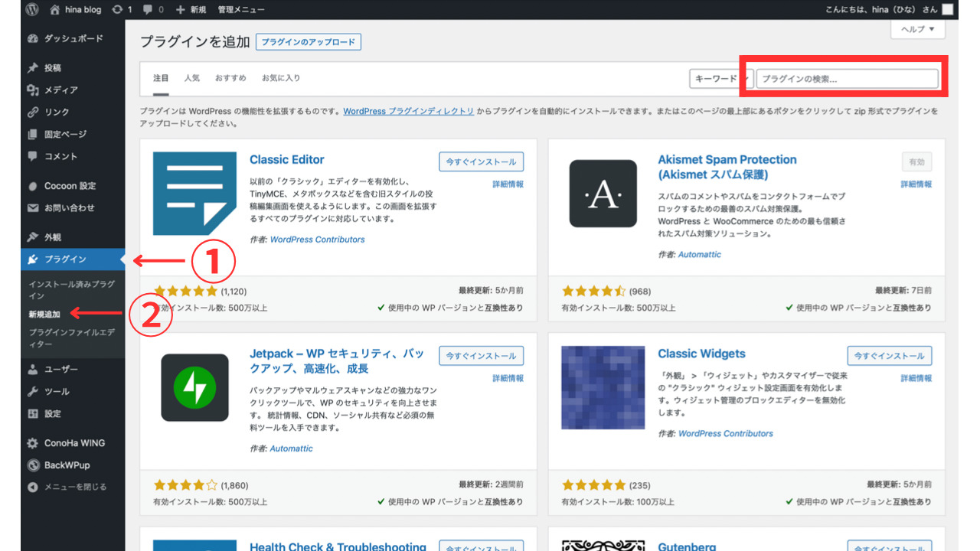Install Jetpack with 今すぐインストール
The height and width of the screenshot is (551, 980).
coord(482,356)
